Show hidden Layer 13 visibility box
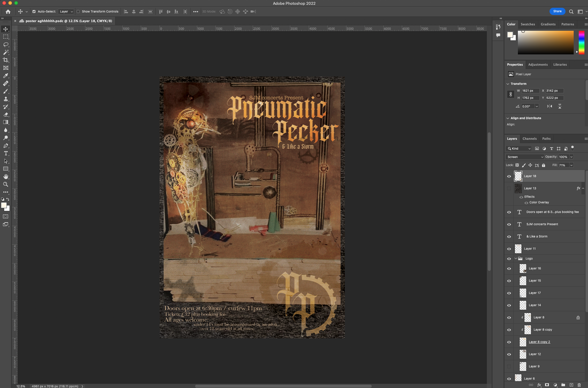The width and height of the screenshot is (588, 388). pyautogui.click(x=509, y=188)
